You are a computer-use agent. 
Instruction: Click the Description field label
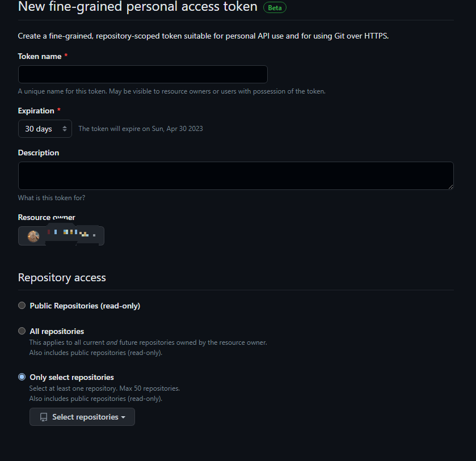pos(39,153)
